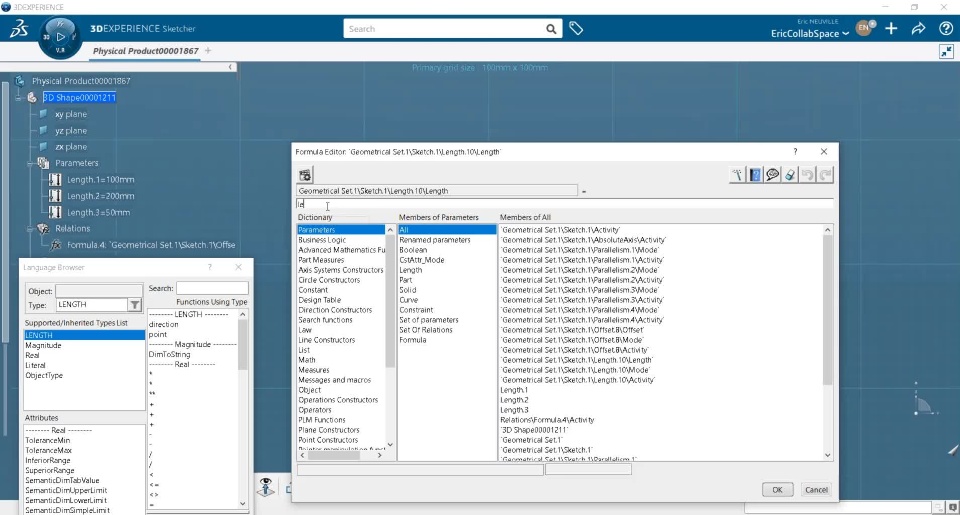
Task: Close the Formula Editor dialog
Action: (x=823, y=151)
